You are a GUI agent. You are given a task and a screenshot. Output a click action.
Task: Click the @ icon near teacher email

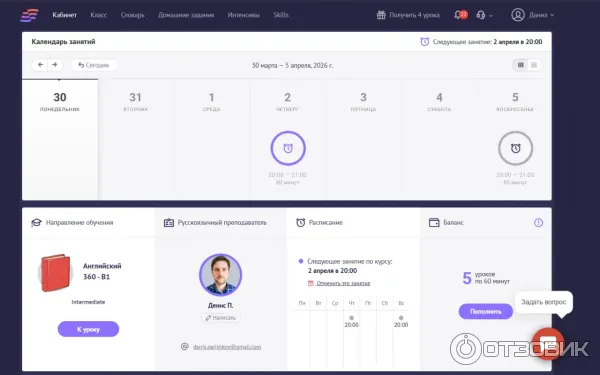coord(184,346)
